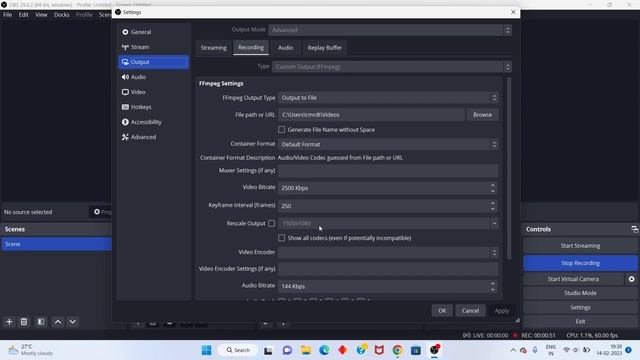This screenshot has width=640, height=360.
Task: Click Stop Recording button
Action: 580,263
